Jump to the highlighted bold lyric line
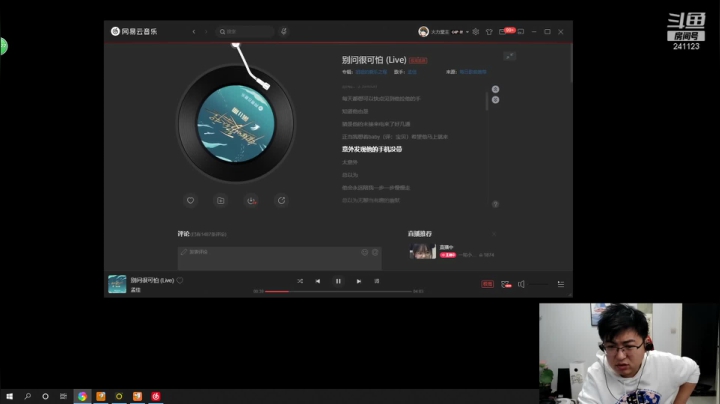The width and height of the screenshot is (720, 404). 372,149
